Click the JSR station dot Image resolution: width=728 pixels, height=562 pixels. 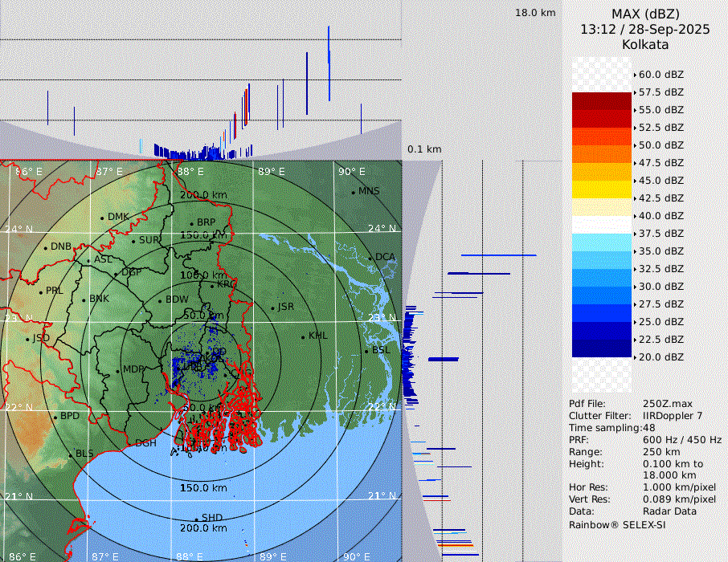coord(272,307)
